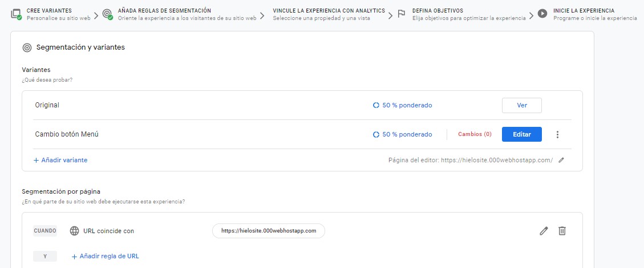Click the Original 50 % ponderado weight
The image size is (644, 268).
pos(402,105)
